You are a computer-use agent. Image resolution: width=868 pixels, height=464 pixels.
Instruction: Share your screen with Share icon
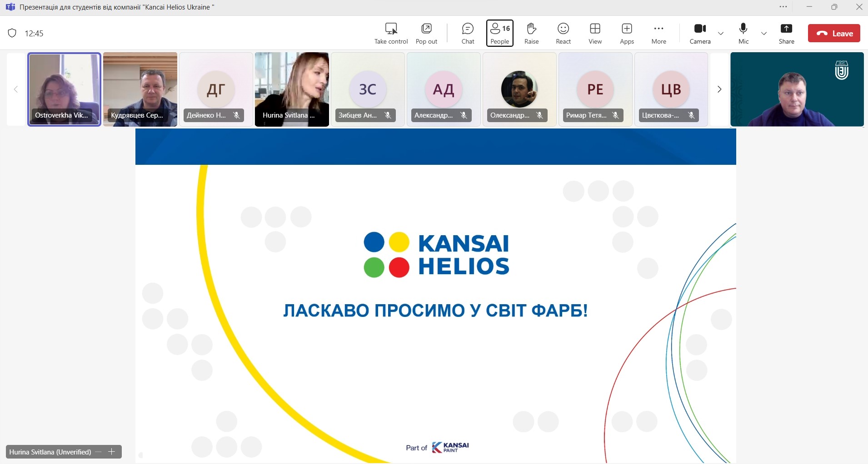pos(786,34)
